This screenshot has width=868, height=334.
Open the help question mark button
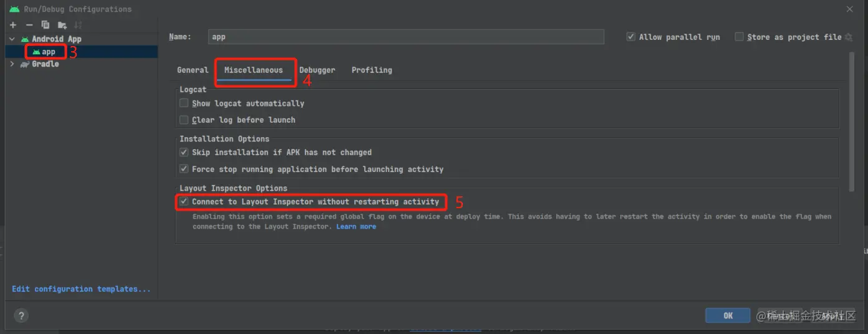tap(21, 316)
